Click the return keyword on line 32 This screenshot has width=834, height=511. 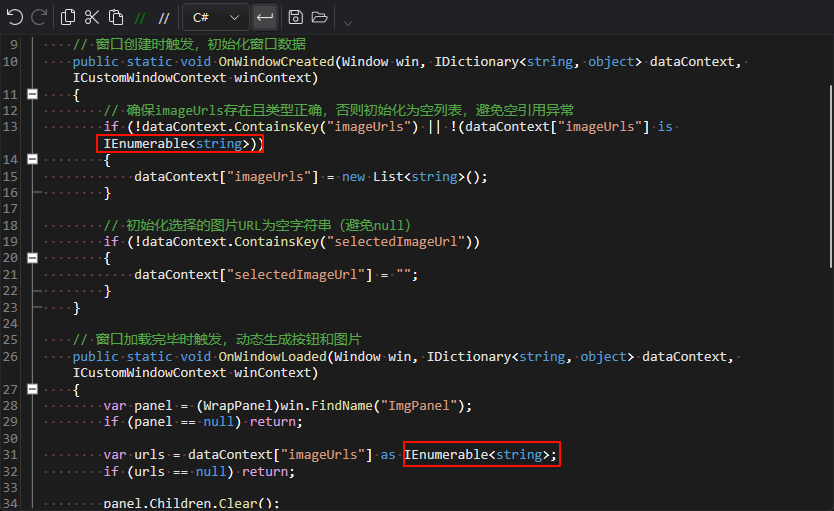[x=265, y=472]
